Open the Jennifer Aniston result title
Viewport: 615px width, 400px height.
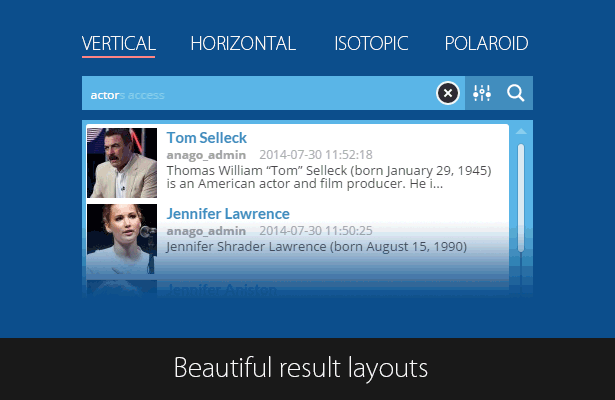(222, 289)
